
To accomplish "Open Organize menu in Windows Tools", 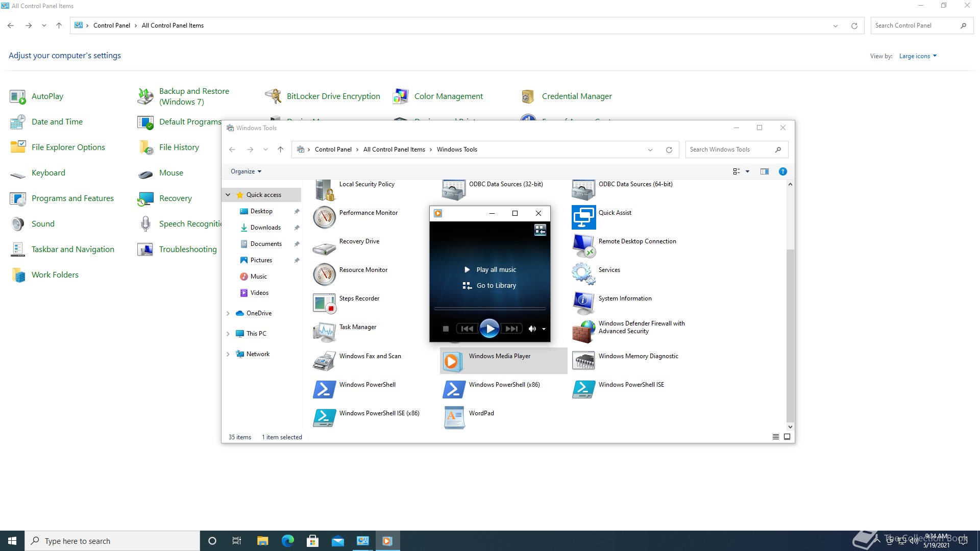I will pyautogui.click(x=246, y=171).
